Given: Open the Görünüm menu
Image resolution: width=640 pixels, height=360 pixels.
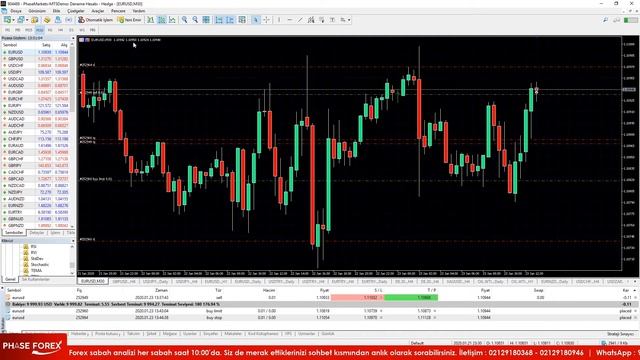Looking at the screenshot, I should [x=37, y=11].
